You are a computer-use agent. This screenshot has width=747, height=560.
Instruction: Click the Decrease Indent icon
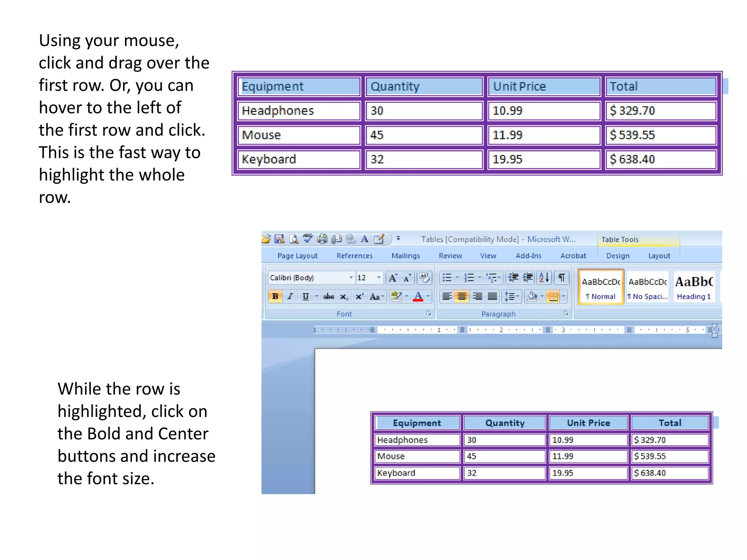click(x=513, y=278)
